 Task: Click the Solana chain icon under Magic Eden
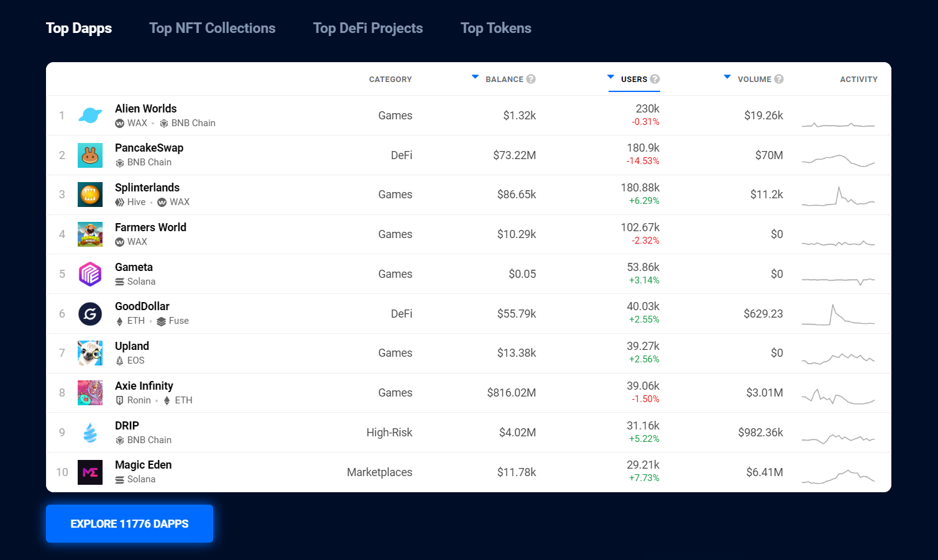click(119, 479)
